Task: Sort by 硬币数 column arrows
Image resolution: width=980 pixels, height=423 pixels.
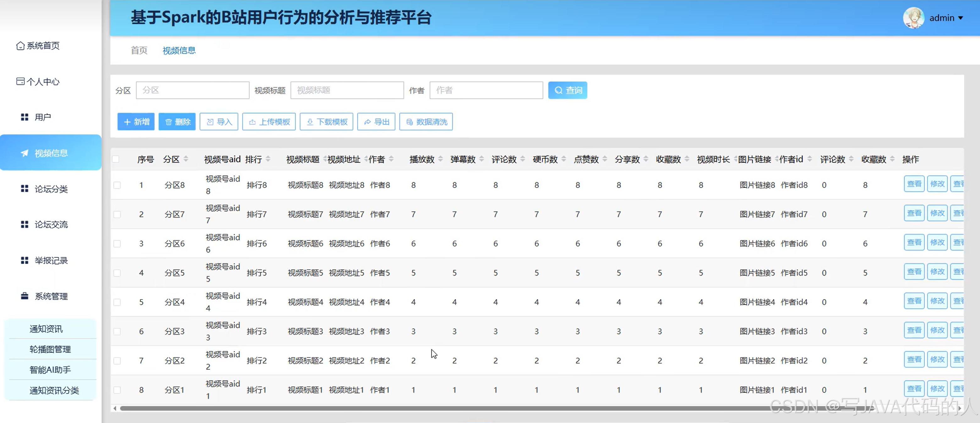Action: 564,159
